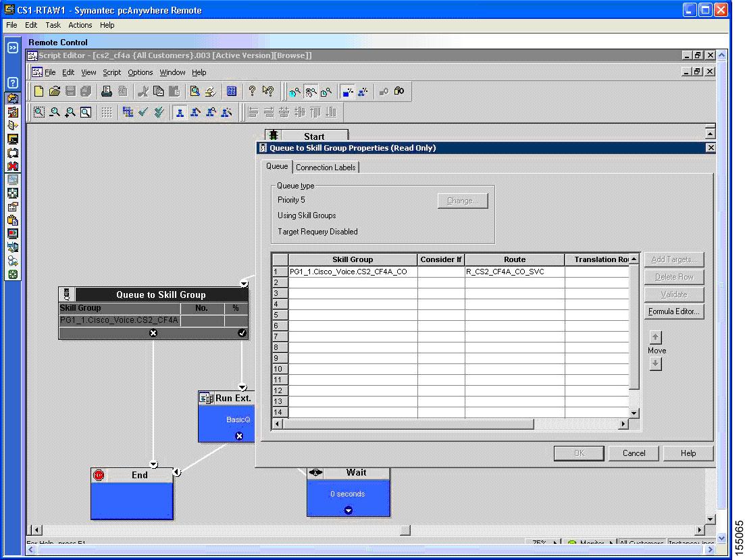Open pcAnywhere Task menu
Viewport: 745px width, 560px height.
click(53, 25)
